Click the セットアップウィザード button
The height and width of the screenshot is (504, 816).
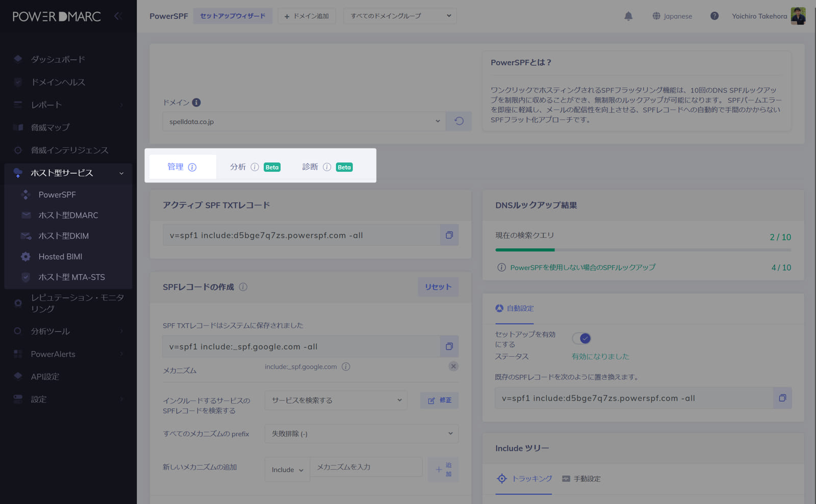[x=233, y=16]
